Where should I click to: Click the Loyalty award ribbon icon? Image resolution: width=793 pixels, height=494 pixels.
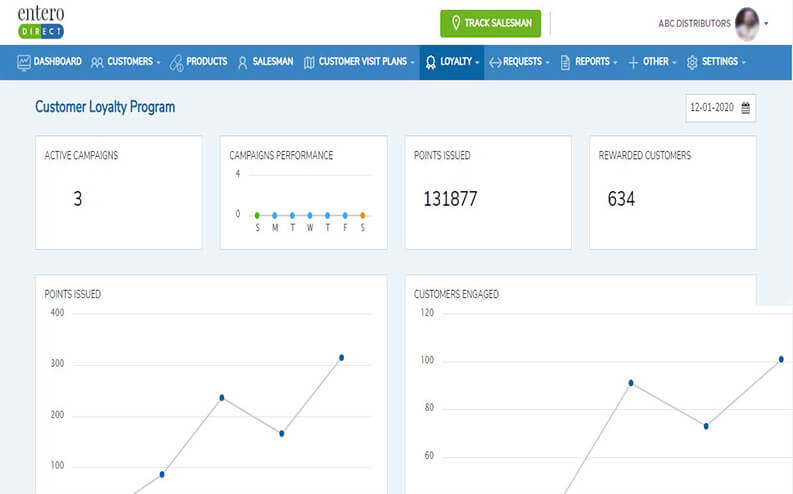click(x=430, y=62)
